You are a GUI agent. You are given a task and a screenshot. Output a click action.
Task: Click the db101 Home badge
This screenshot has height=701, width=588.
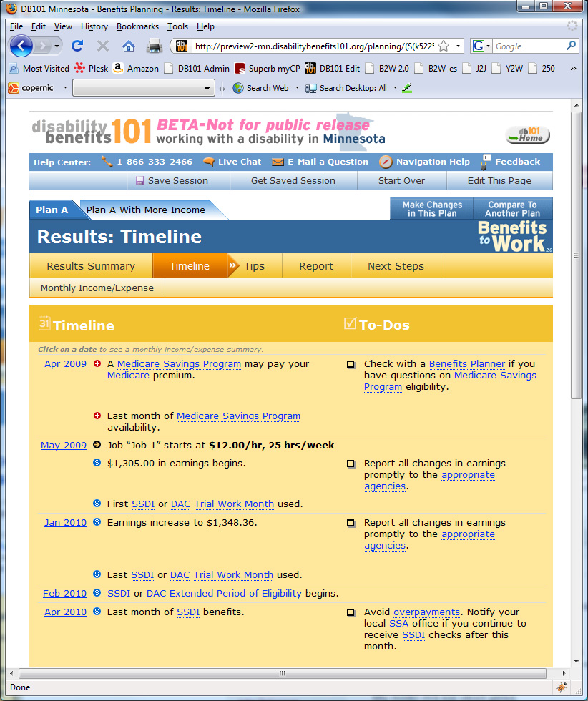tap(528, 134)
